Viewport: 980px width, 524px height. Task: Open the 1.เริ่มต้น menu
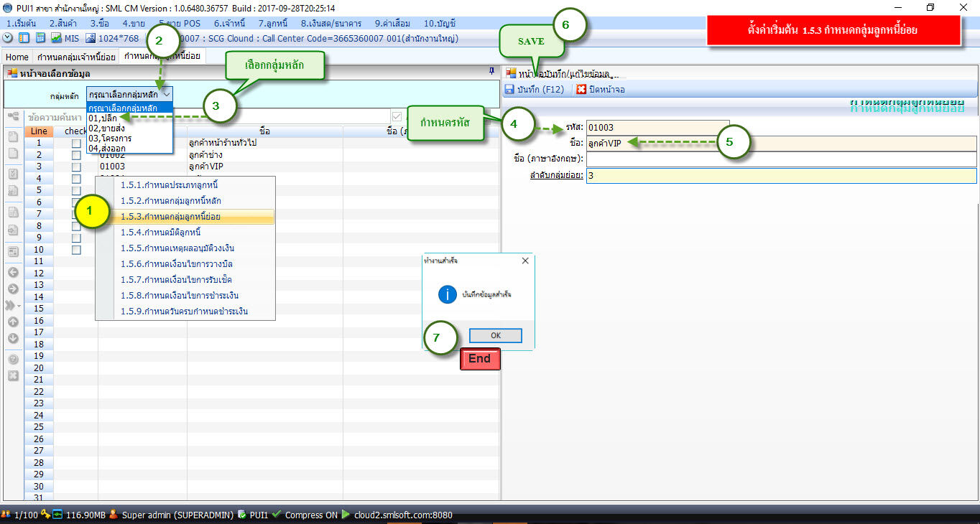tap(21, 23)
